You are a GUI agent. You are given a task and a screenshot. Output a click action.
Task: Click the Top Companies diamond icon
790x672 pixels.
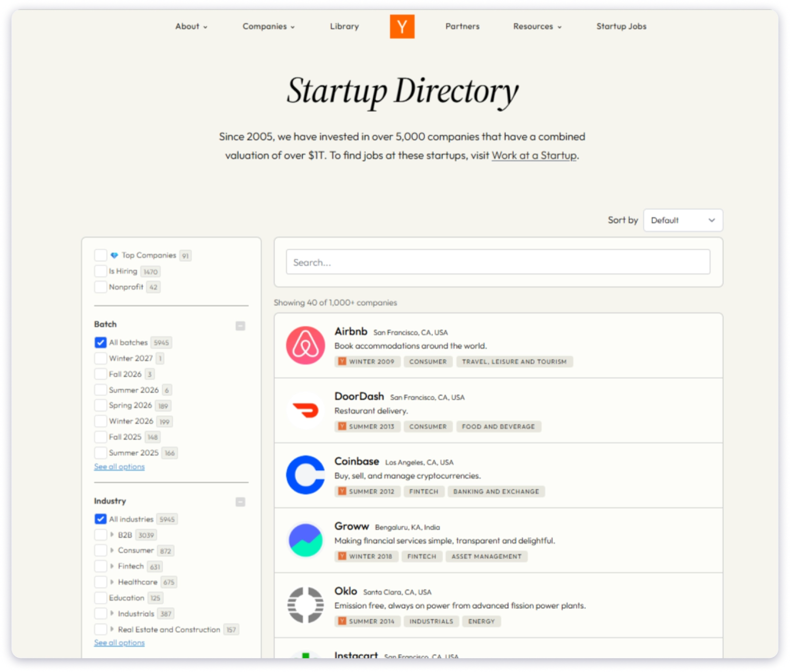114,255
